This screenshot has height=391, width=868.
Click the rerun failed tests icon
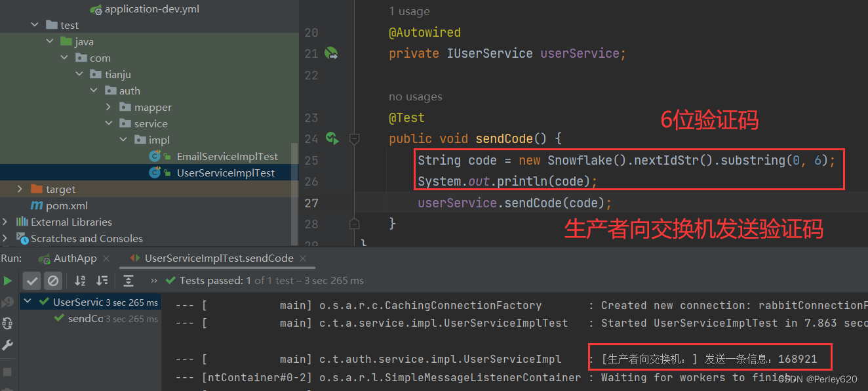pyautogui.click(x=8, y=302)
